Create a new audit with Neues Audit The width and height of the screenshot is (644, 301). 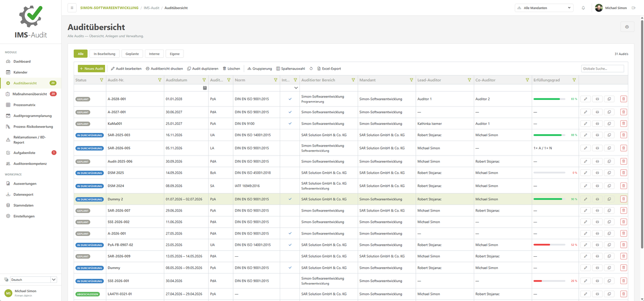pyautogui.click(x=91, y=69)
